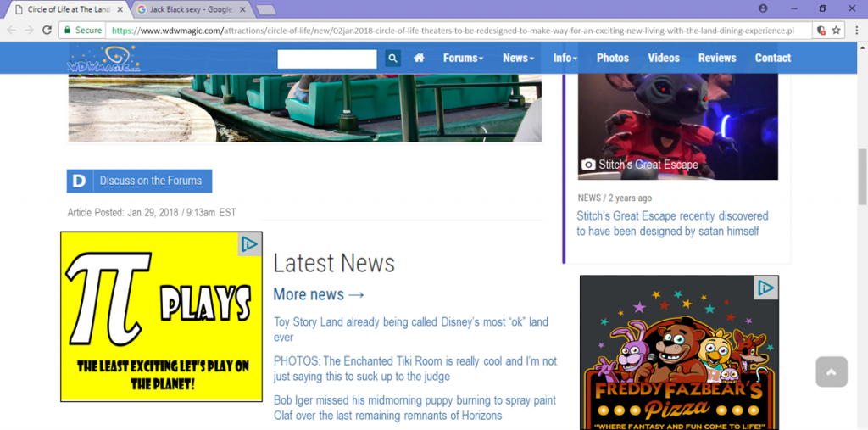Screen dimensions: 868x430
Task: Click the browser back arrow
Action: pyautogui.click(x=12, y=30)
